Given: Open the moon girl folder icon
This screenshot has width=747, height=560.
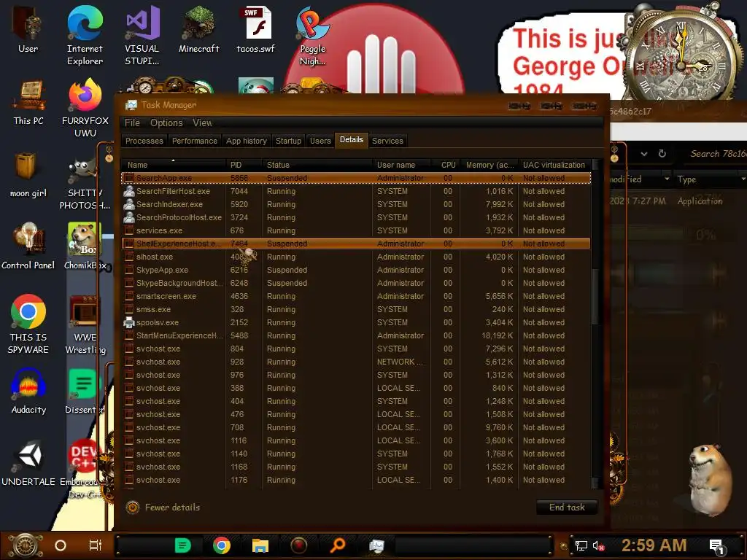Looking at the screenshot, I should (28, 175).
